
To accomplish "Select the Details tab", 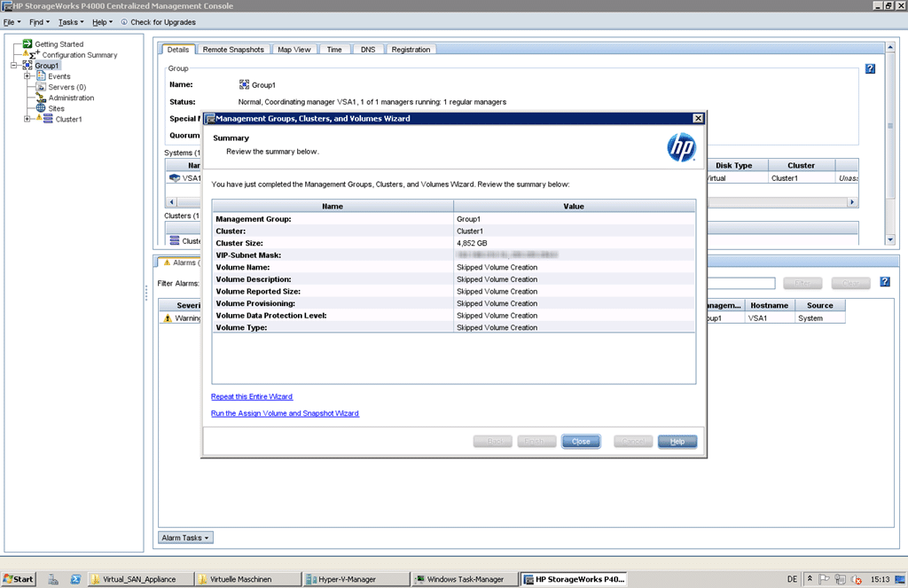I will (177, 50).
